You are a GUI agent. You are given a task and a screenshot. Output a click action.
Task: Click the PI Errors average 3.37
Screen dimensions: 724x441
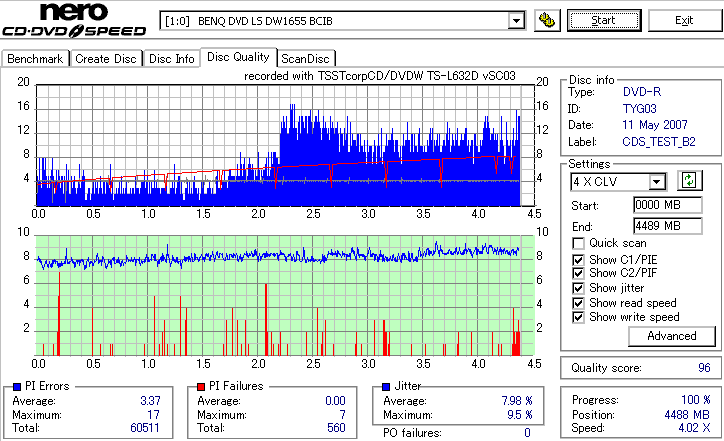tap(150, 401)
